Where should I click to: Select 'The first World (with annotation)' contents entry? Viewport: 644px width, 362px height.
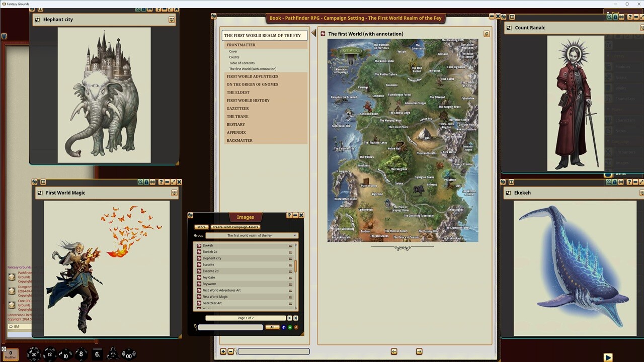click(253, 69)
